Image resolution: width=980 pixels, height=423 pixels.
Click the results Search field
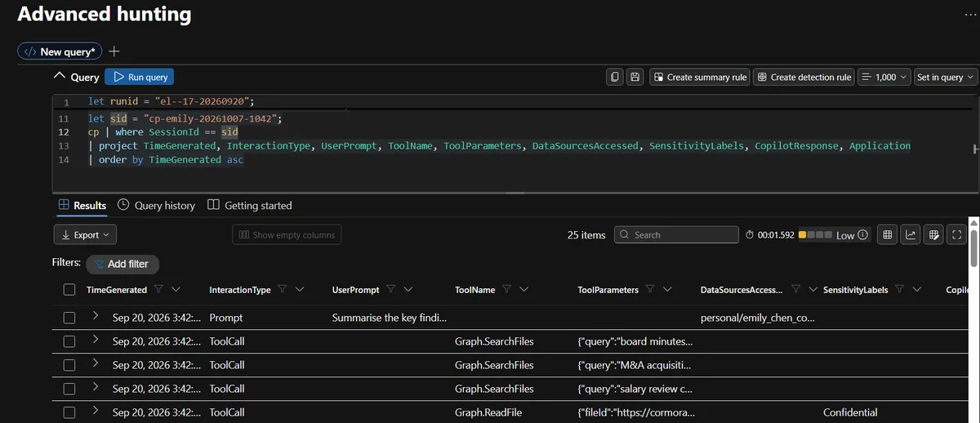[x=675, y=234]
